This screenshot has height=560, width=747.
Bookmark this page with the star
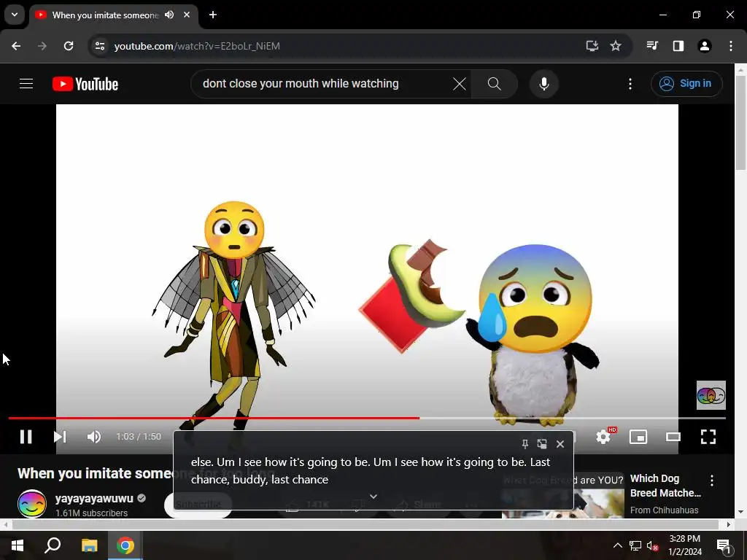pos(616,46)
